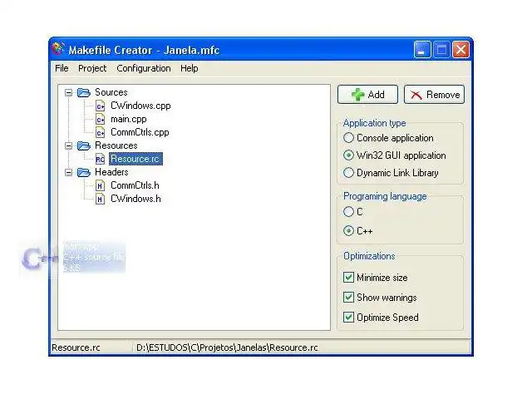
Task: Click the status bar path D:\ESTUDOS\C\Projetos\Janelas\Resource.rc
Action: point(227,347)
